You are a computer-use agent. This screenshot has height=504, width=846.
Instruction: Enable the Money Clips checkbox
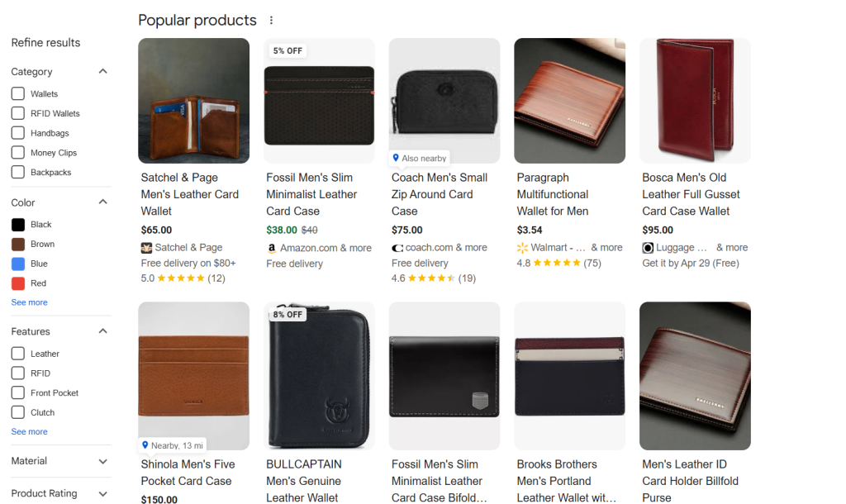(17, 153)
